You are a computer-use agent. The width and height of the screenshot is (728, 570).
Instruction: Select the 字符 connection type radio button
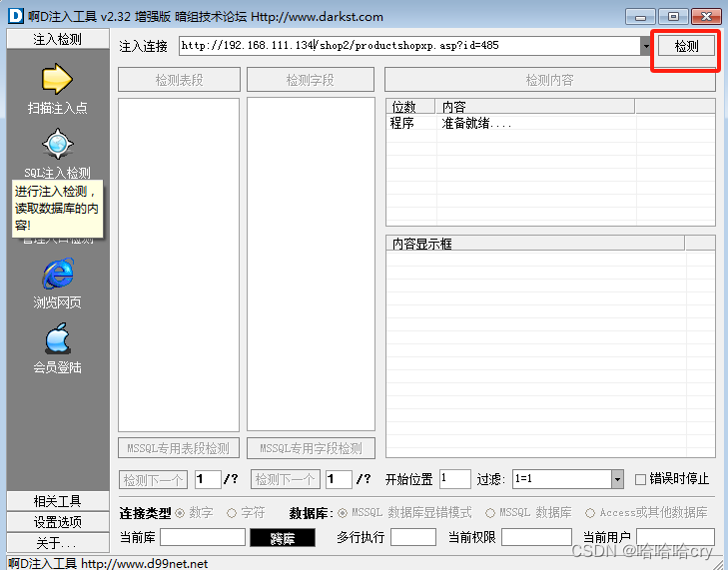coord(232,513)
